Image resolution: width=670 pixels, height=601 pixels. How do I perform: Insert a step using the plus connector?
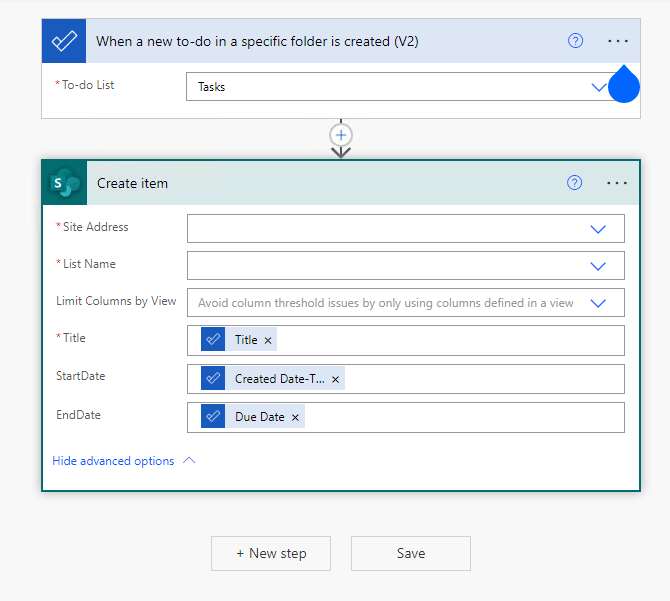341,135
